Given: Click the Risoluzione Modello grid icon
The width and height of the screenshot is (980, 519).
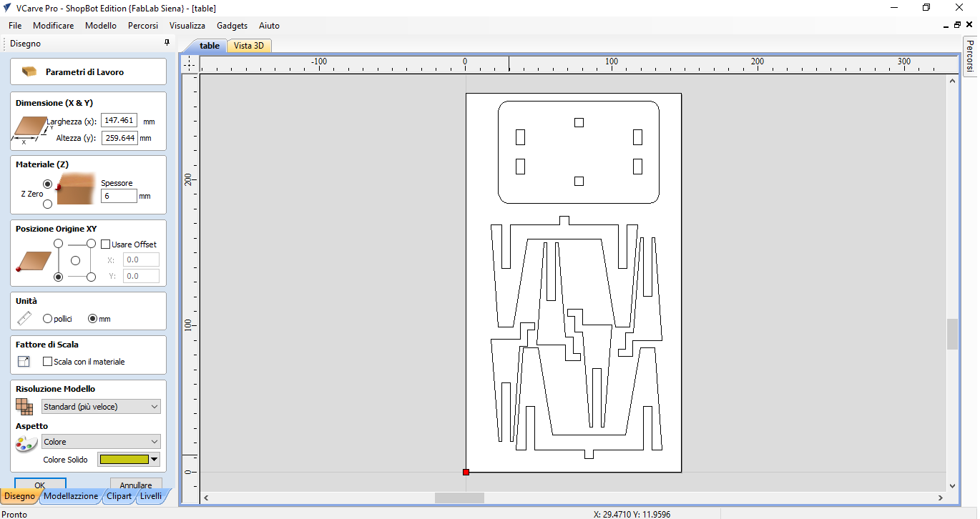Looking at the screenshot, I should (x=24, y=405).
